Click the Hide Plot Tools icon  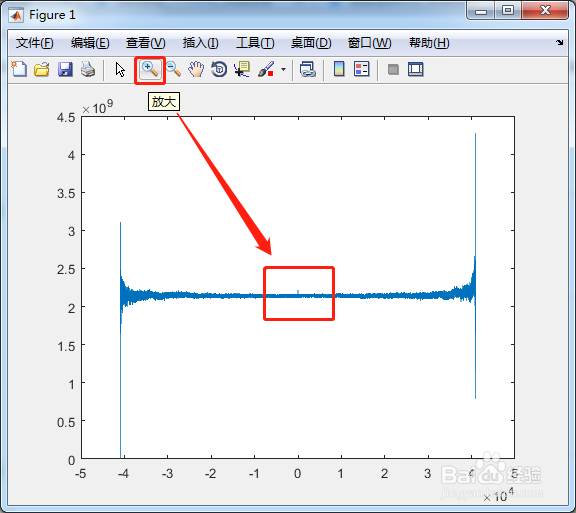393,69
